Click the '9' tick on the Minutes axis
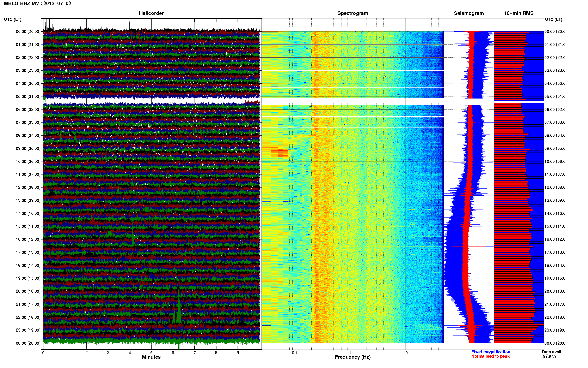The image size is (588, 368). pyautogui.click(x=238, y=353)
